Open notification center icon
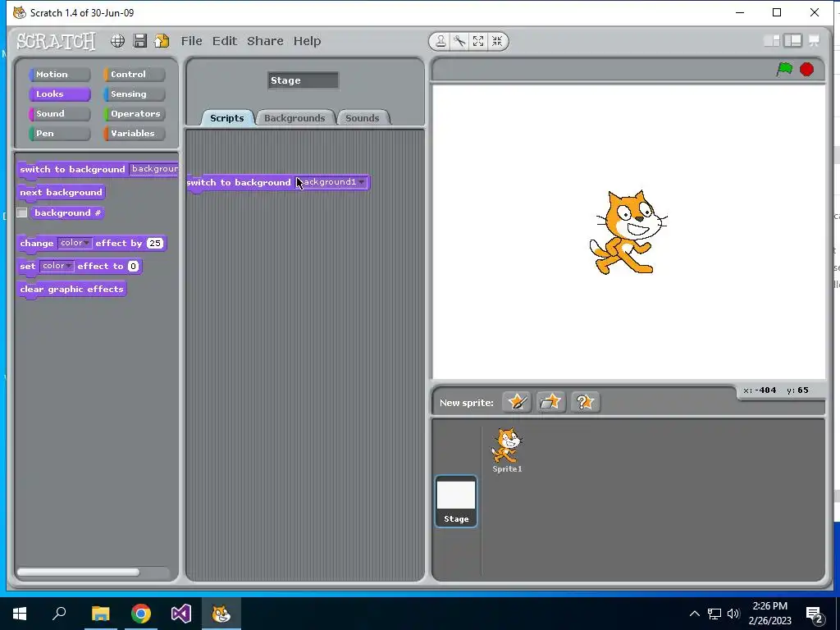The image size is (840, 630). point(815,614)
